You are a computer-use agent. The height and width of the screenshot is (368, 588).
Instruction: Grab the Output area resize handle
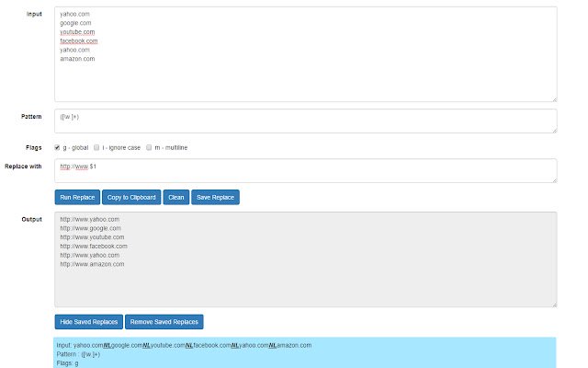point(555,305)
